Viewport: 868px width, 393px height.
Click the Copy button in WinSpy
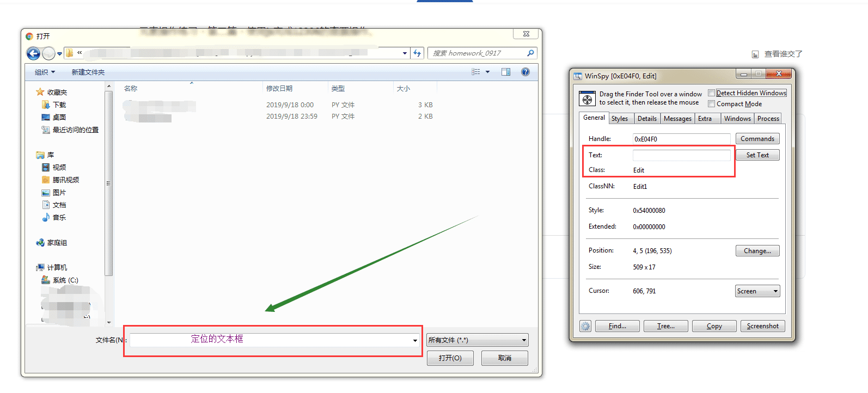pos(714,326)
